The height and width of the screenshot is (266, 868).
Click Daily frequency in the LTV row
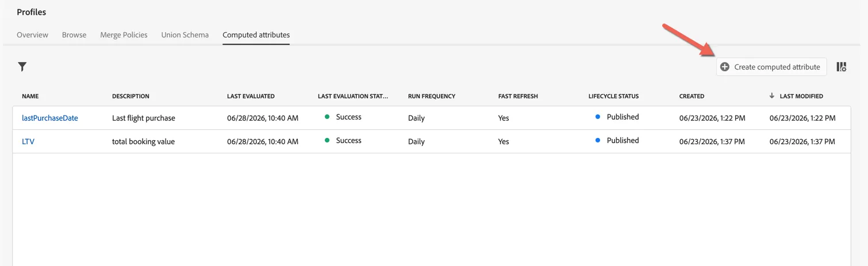416,141
